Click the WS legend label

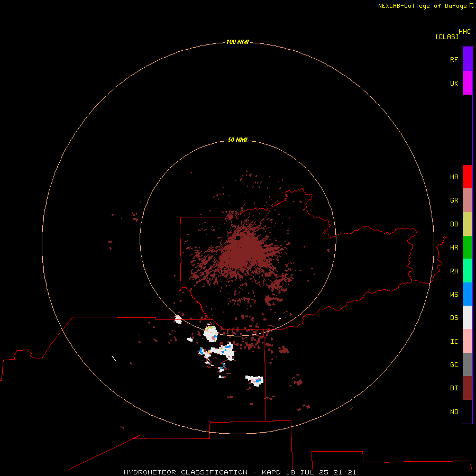454,295
